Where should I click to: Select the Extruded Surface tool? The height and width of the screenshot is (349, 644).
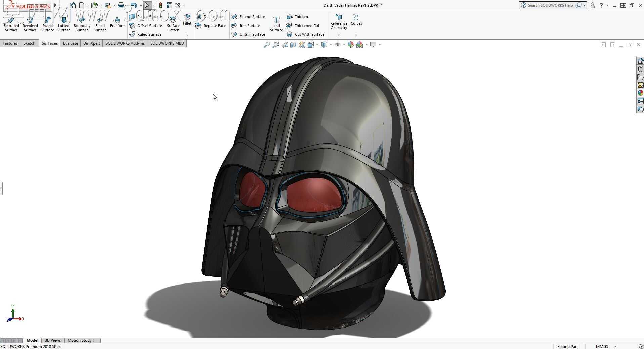[11, 24]
